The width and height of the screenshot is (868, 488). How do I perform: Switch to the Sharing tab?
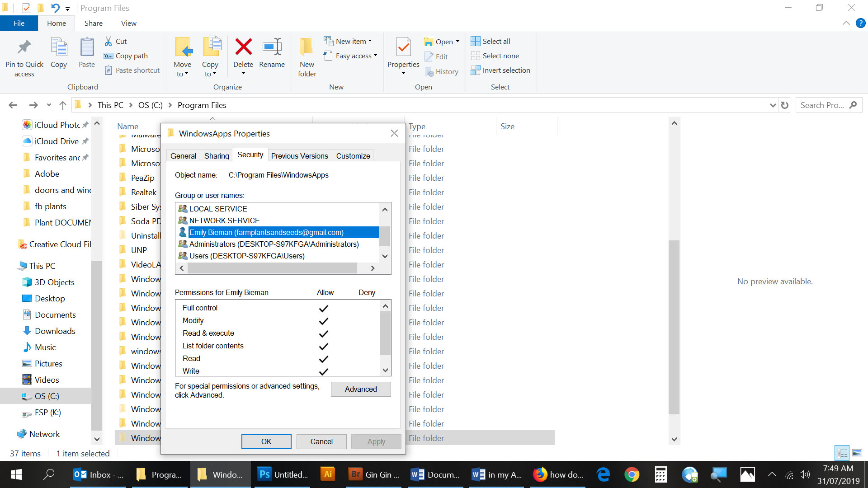(217, 155)
